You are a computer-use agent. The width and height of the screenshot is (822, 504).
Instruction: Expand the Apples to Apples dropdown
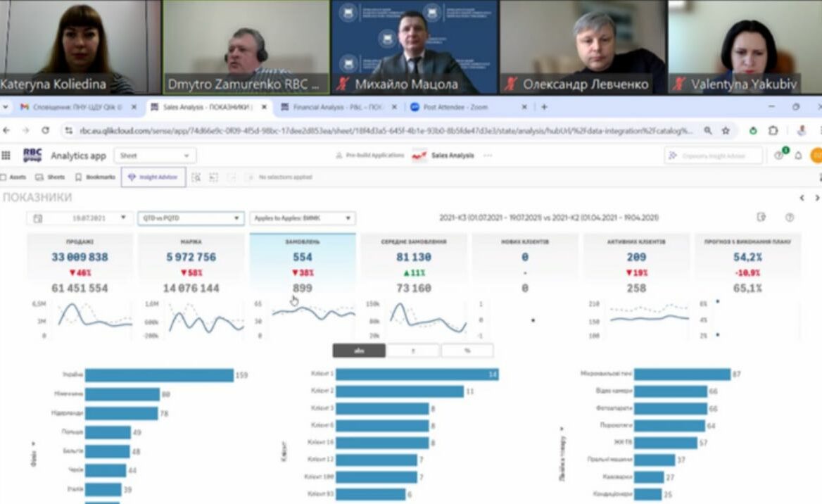[302, 219]
